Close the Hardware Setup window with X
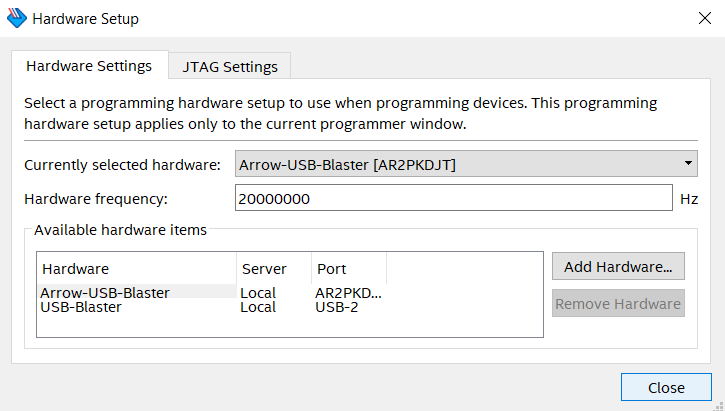 pos(702,18)
